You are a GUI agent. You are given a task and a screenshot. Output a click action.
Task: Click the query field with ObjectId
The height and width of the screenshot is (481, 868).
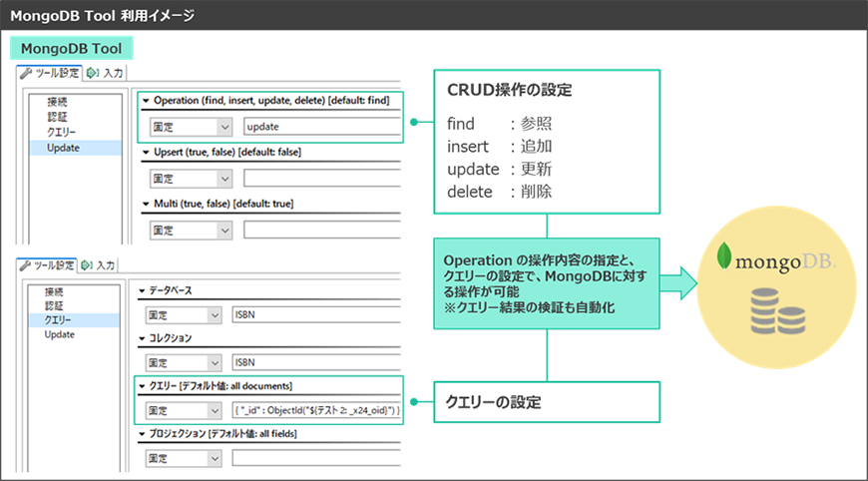coord(316,410)
